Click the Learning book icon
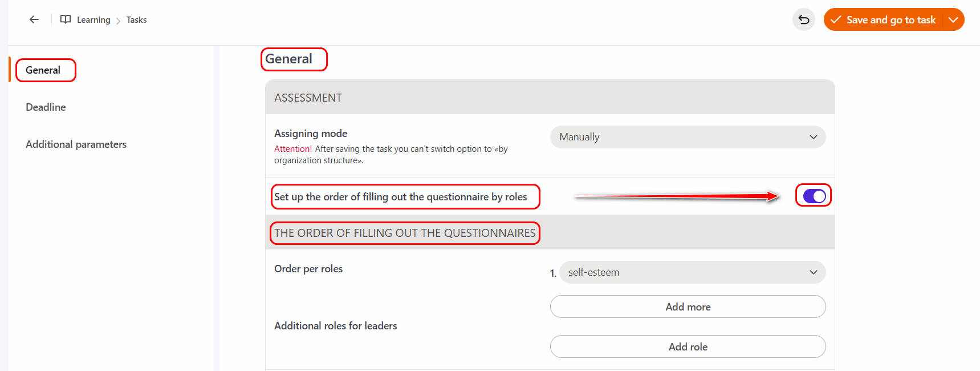Image resolution: width=980 pixels, height=371 pixels. coord(66,19)
